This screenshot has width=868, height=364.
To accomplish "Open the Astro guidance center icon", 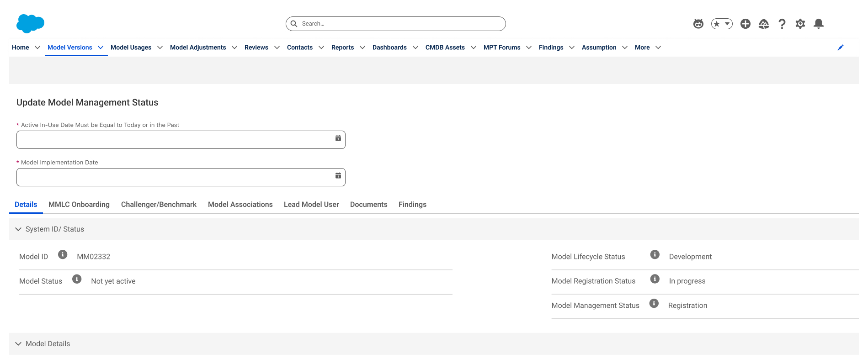I will click(x=698, y=24).
